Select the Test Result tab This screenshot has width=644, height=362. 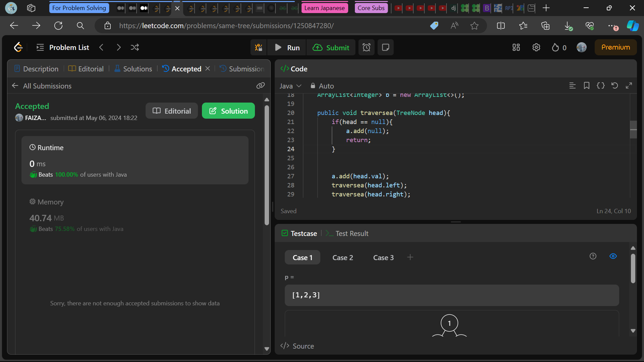(347, 233)
